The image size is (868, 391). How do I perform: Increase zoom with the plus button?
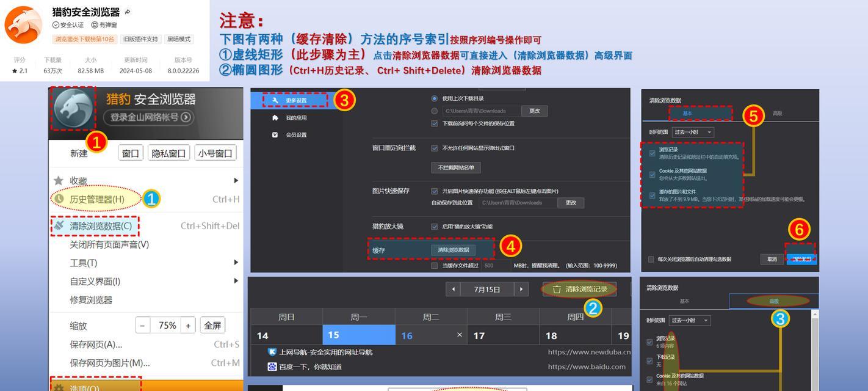pos(188,326)
